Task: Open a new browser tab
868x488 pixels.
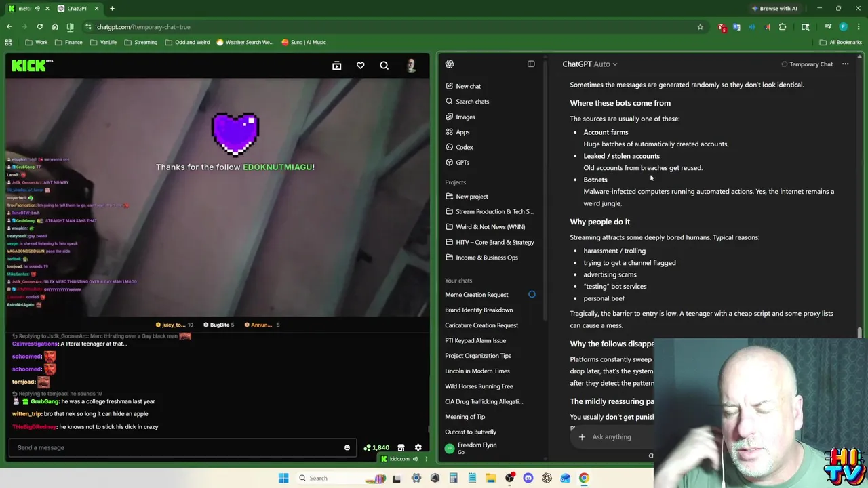Action: pos(112,9)
